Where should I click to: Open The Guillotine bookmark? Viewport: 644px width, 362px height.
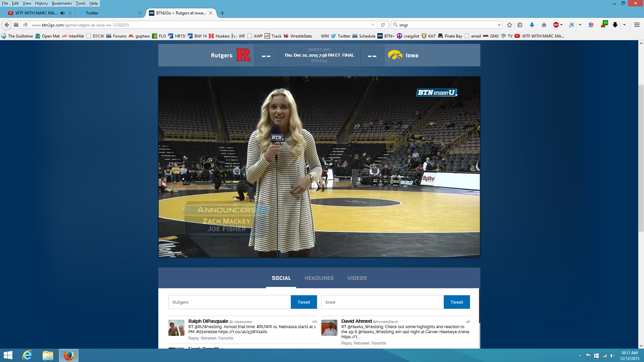pyautogui.click(x=17, y=36)
